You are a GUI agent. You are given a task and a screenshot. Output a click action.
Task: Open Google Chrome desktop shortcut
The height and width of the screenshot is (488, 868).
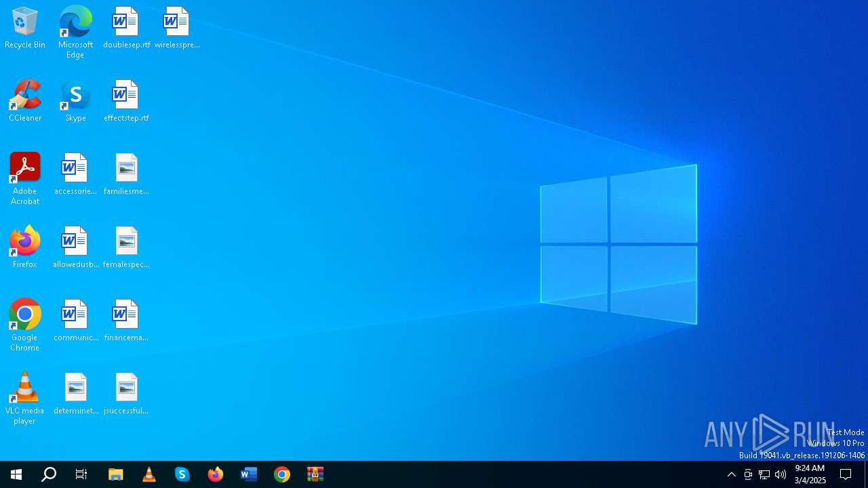point(25,325)
